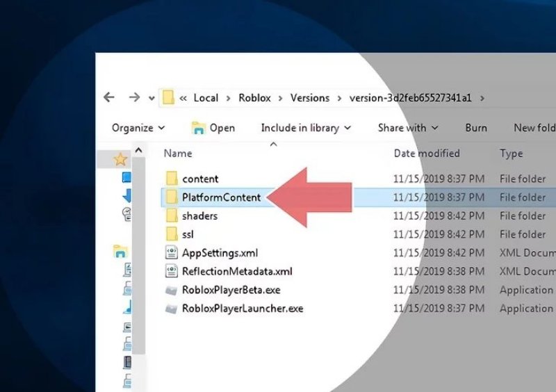Click the XML Document type of AppSettings.xml

tap(528, 252)
